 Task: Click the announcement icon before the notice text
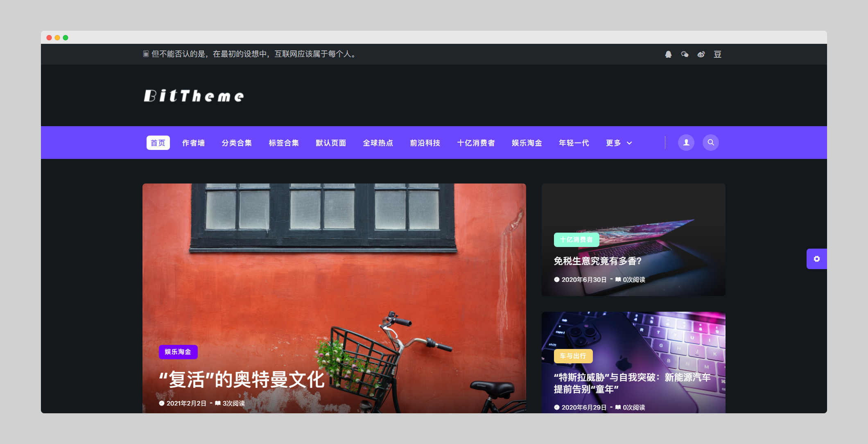click(x=146, y=54)
